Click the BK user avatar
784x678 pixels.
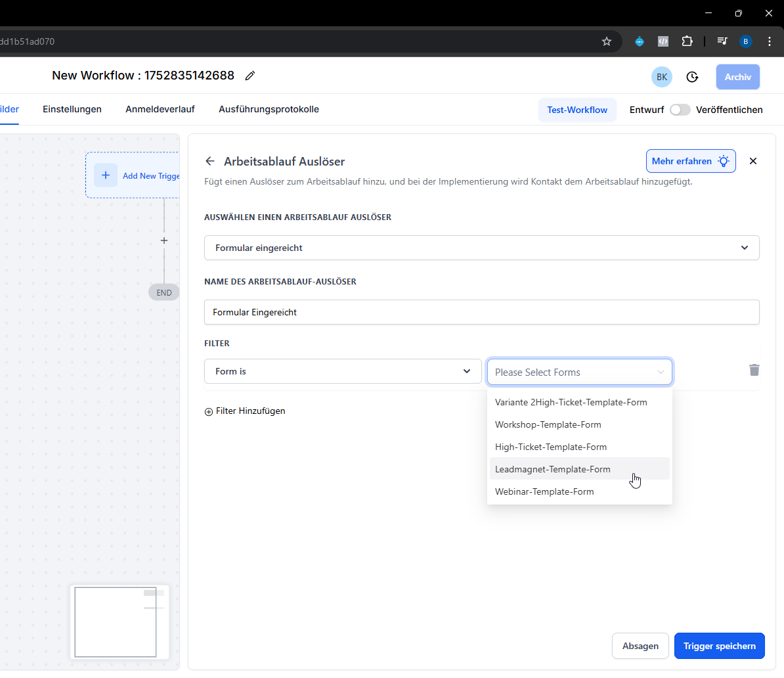[661, 77]
